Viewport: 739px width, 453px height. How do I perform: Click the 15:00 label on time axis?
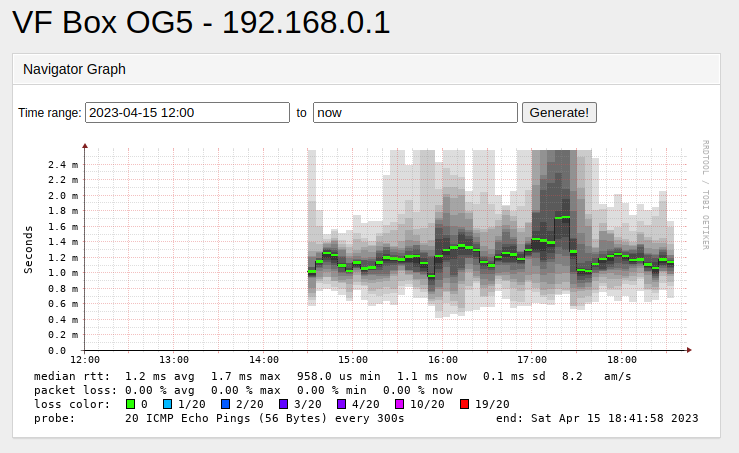coord(353,360)
